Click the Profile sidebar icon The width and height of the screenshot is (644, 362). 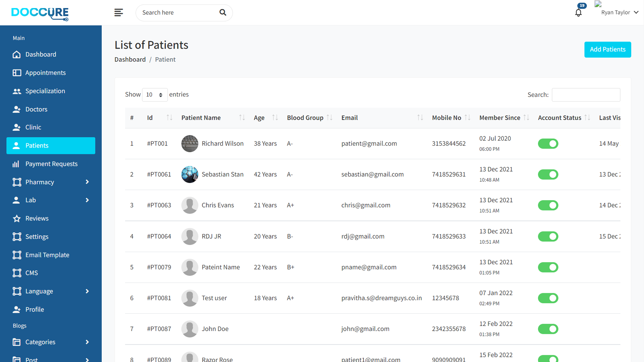pos(16,309)
